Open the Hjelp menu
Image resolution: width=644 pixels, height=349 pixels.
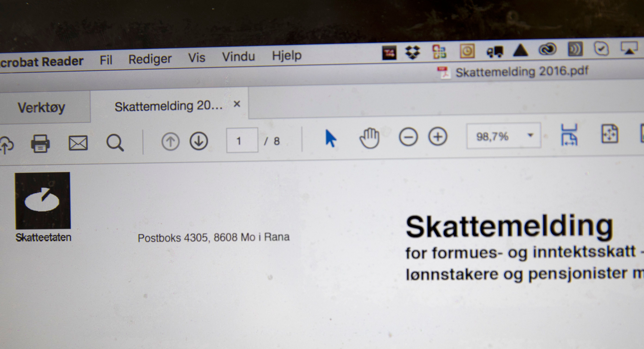pyautogui.click(x=287, y=55)
